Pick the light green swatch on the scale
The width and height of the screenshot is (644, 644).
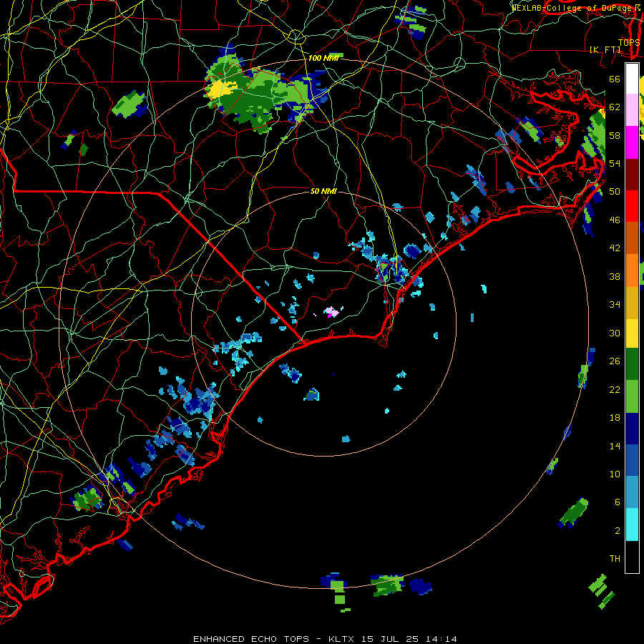[632, 396]
